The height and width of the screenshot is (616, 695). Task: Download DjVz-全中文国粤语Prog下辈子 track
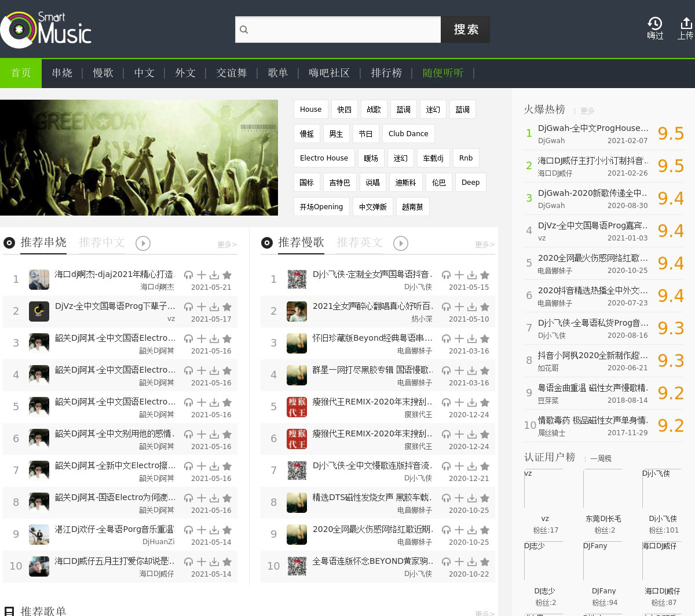[x=214, y=307]
